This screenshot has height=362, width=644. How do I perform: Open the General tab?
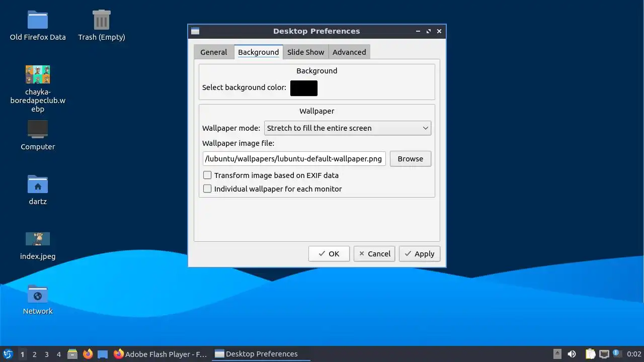pyautogui.click(x=214, y=52)
